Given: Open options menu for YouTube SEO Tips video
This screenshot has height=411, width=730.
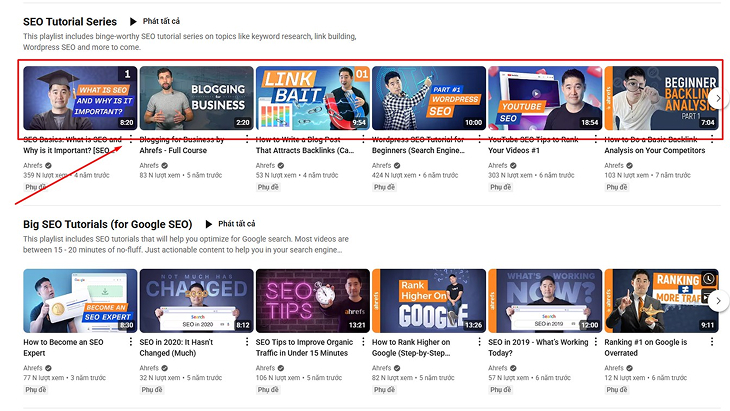Looking at the screenshot, I should tap(595, 139).
